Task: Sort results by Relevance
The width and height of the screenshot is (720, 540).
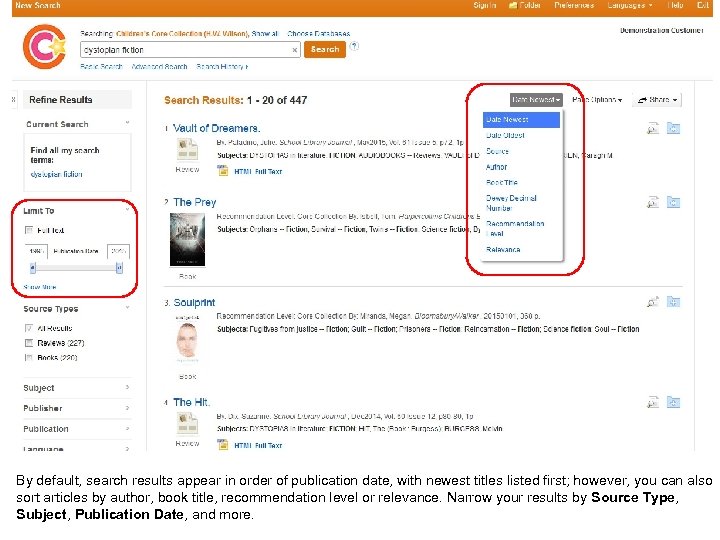Action: (x=503, y=250)
